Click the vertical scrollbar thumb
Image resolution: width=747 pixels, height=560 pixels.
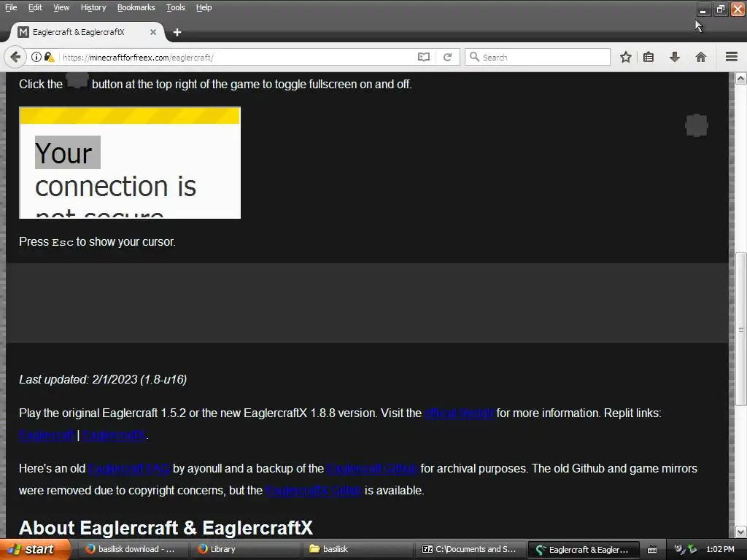tap(741, 329)
